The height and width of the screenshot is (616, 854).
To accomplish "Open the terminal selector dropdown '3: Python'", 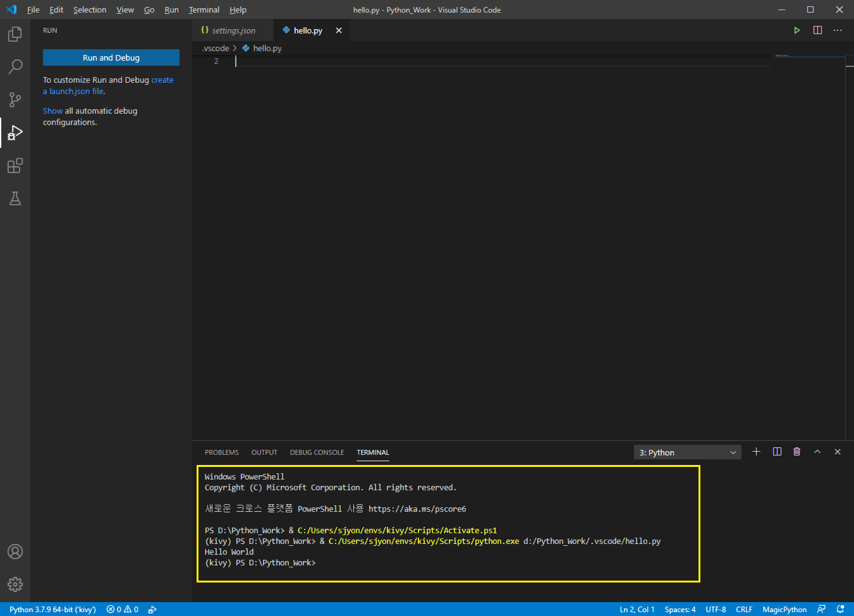I will pyautogui.click(x=688, y=452).
